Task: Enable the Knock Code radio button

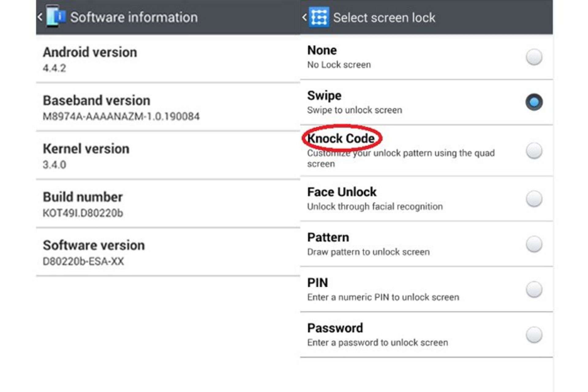Action: coord(534,151)
